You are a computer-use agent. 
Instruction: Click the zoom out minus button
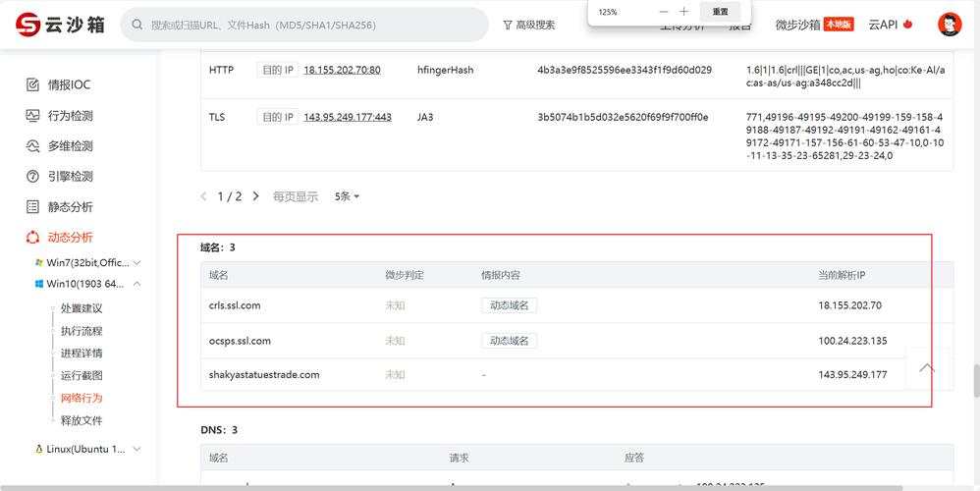(x=664, y=11)
